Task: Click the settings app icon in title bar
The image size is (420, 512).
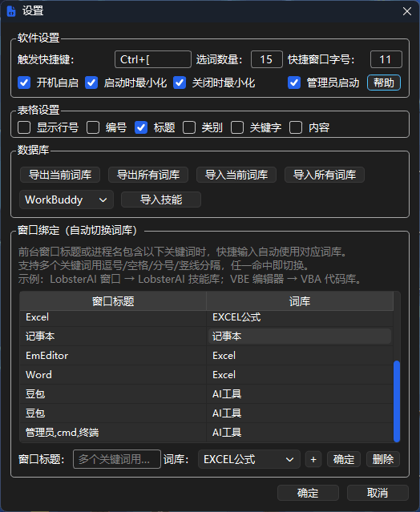Action: pyautogui.click(x=11, y=11)
